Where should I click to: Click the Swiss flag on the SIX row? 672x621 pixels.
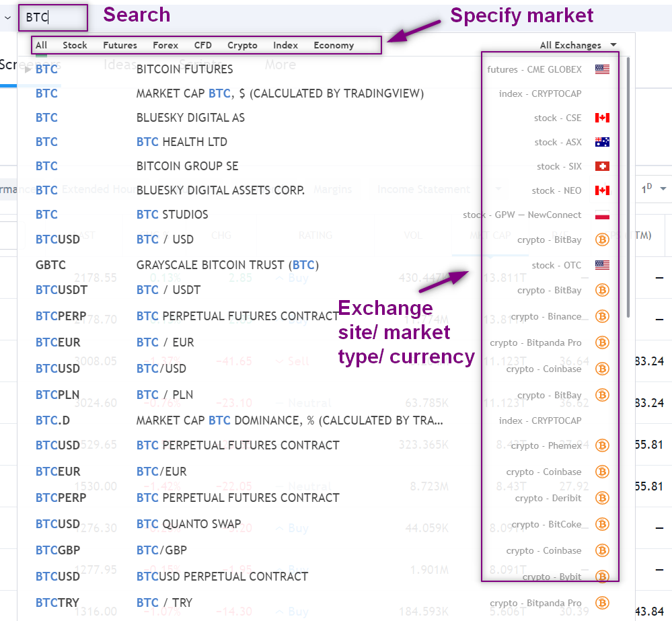pos(602,166)
